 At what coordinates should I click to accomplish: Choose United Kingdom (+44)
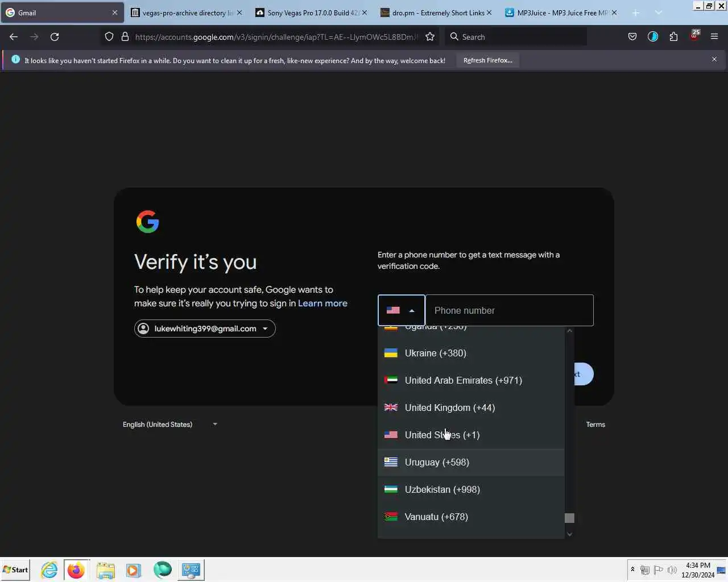(x=471, y=408)
